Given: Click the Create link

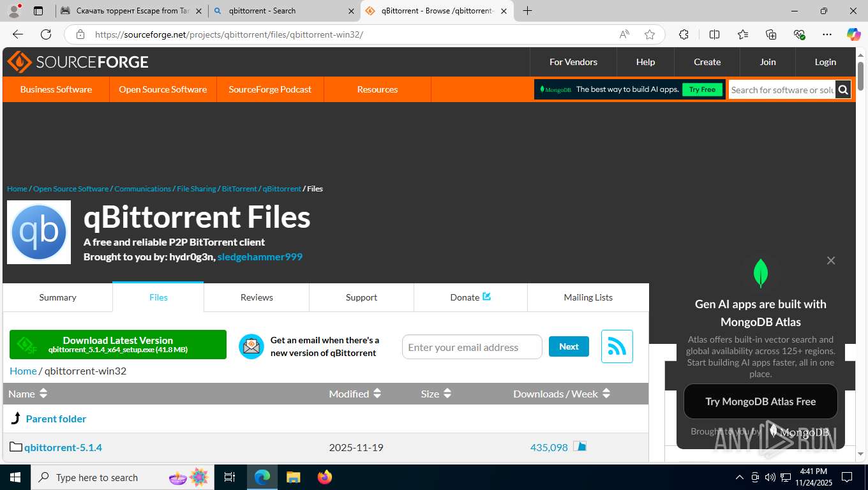Looking at the screenshot, I should click(707, 62).
